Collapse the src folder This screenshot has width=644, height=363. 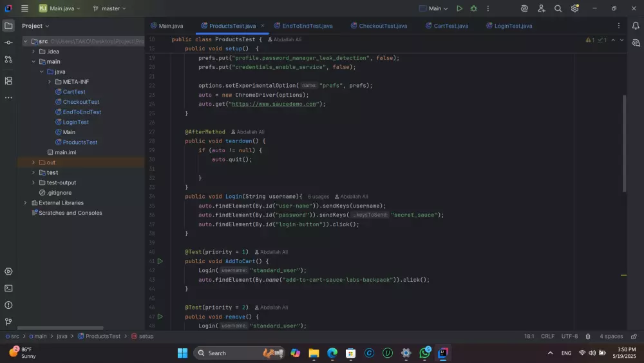[x=26, y=41]
